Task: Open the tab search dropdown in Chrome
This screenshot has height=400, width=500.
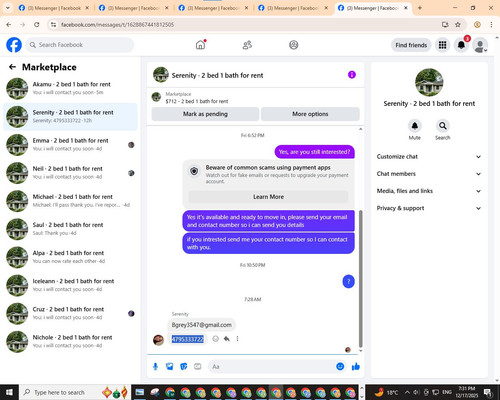Action: click(7, 8)
